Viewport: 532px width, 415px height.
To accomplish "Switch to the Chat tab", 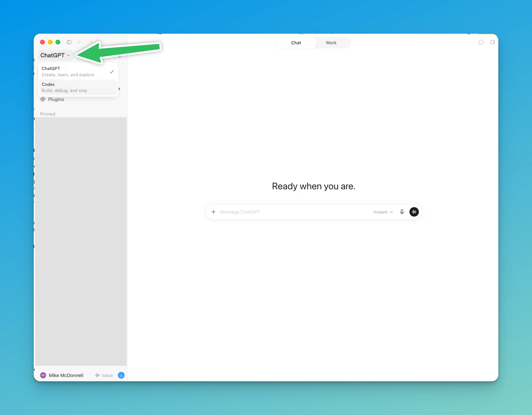I will tap(296, 43).
